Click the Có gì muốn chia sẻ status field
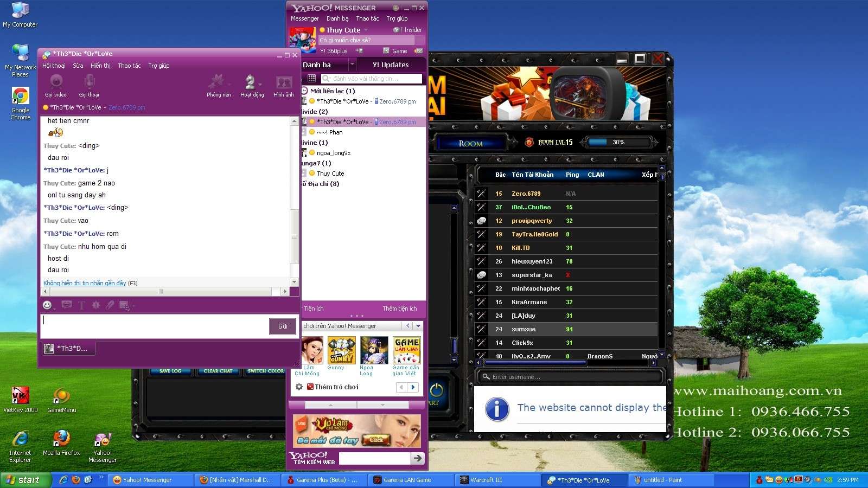 click(x=367, y=40)
